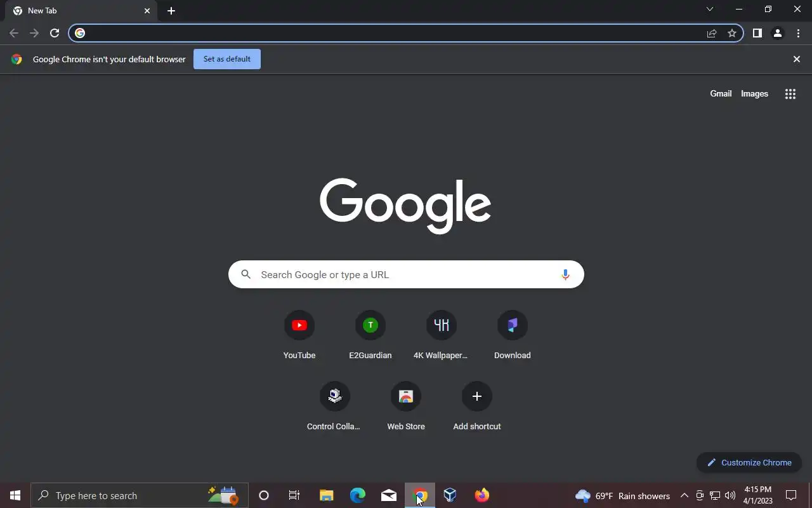Open the Images link
812x508 pixels.
coord(754,93)
